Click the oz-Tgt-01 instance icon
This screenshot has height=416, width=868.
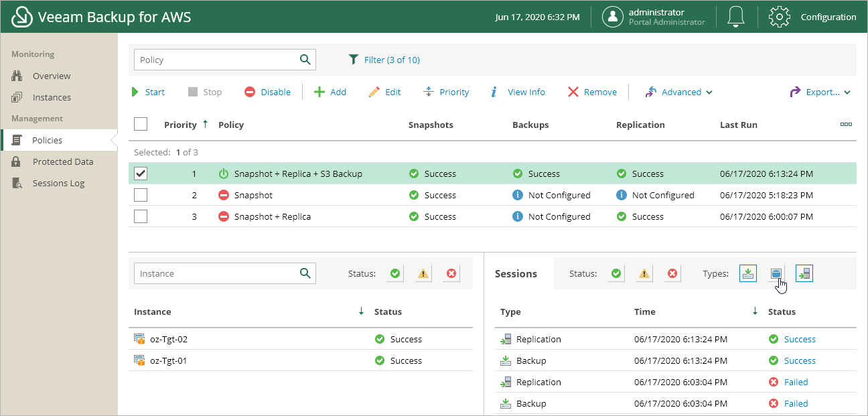pos(139,361)
